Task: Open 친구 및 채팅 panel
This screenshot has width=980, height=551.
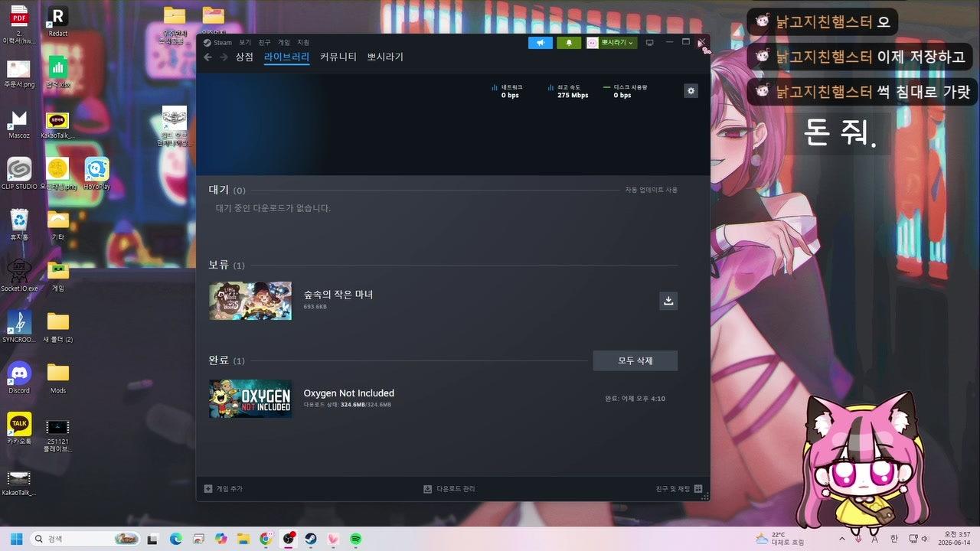Action: 679,488
